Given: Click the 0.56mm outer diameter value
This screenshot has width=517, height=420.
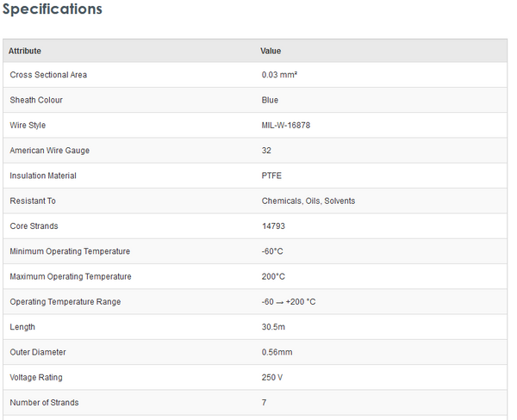Looking at the screenshot, I should [x=277, y=352].
